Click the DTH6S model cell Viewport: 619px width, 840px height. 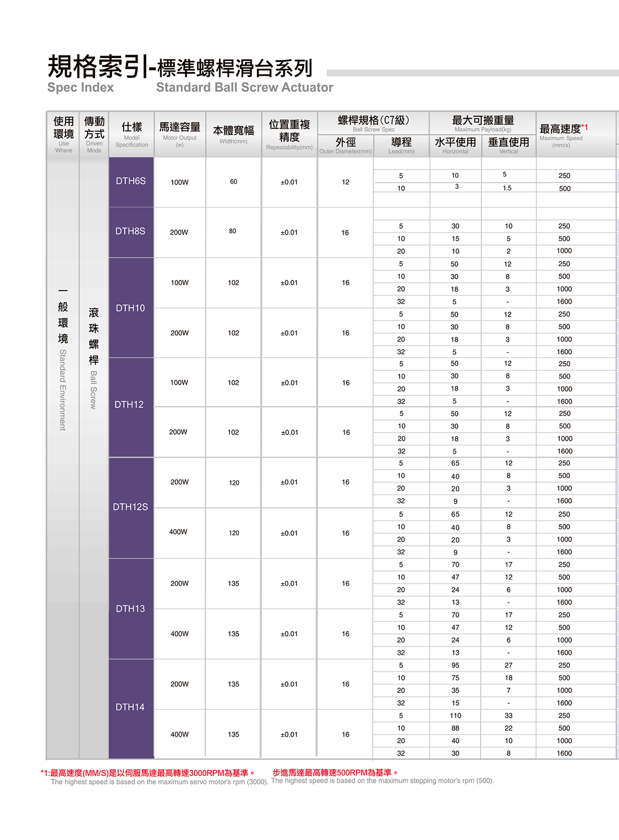point(131,181)
